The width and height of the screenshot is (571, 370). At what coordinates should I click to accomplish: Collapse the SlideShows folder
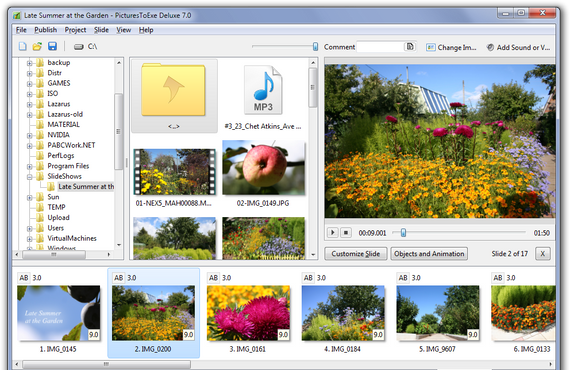tap(29, 177)
